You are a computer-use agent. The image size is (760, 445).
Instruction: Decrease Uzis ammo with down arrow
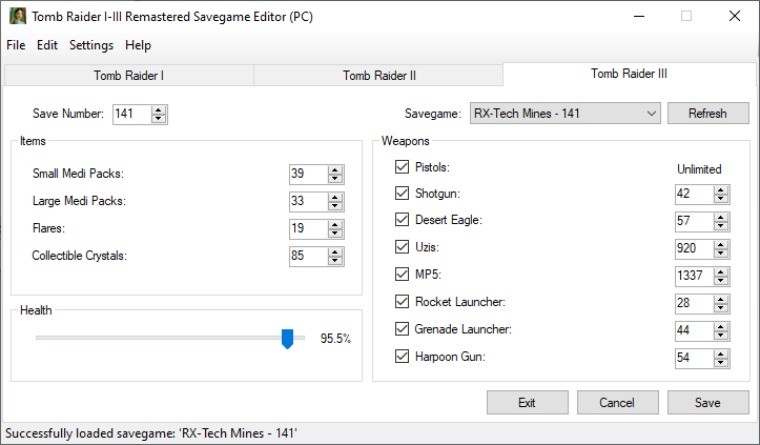(x=721, y=254)
